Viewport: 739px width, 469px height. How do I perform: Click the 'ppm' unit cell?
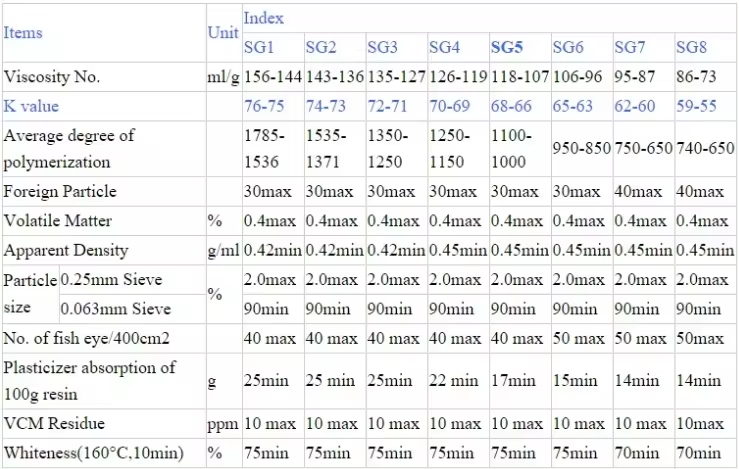(x=223, y=425)
